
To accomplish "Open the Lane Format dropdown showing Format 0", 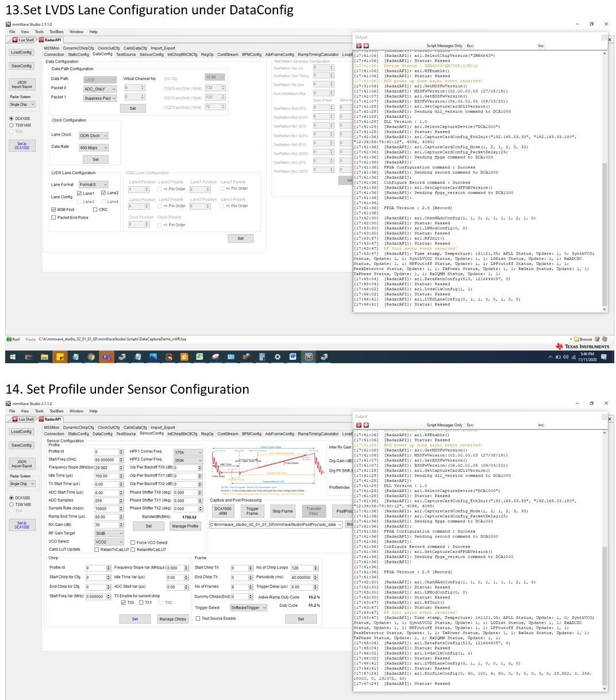I will point(94,184).
